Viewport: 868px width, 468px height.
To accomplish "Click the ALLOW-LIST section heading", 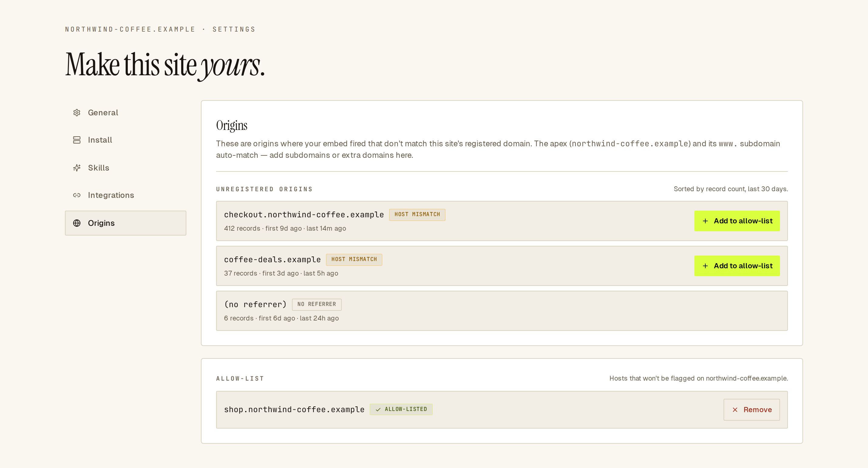I will point(240,379).
